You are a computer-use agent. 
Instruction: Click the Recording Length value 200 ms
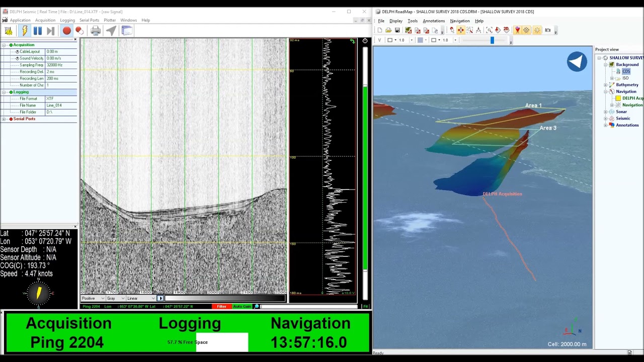point(61,78)
